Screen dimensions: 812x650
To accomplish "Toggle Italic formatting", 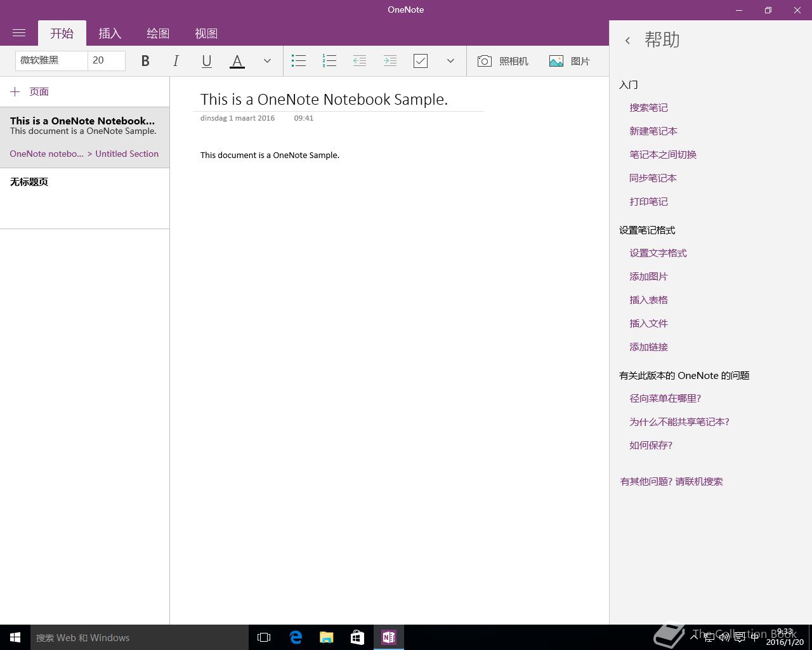I will (x=176, y=61).
